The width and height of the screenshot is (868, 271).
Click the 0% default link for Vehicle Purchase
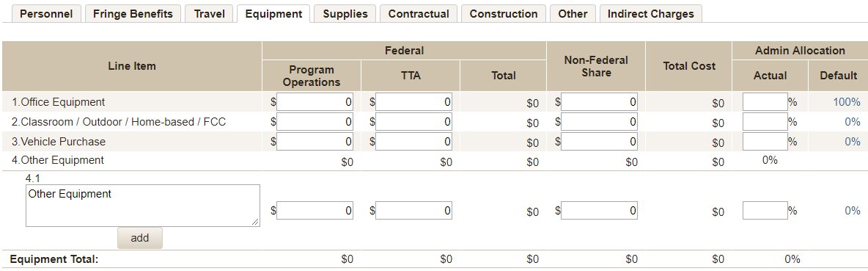[853, 142]
